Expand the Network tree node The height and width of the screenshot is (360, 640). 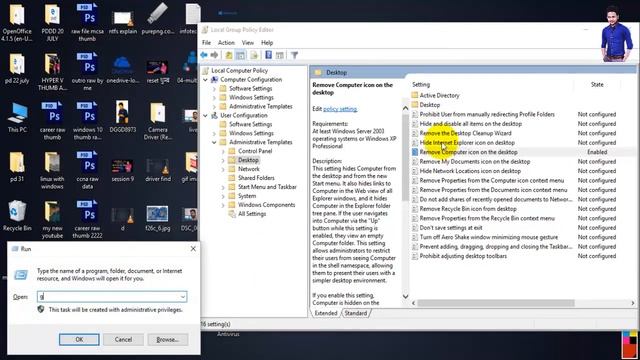pos(223,169)
